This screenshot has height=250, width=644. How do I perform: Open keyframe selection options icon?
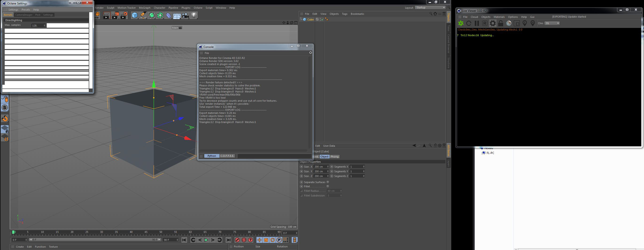point(251,240)
